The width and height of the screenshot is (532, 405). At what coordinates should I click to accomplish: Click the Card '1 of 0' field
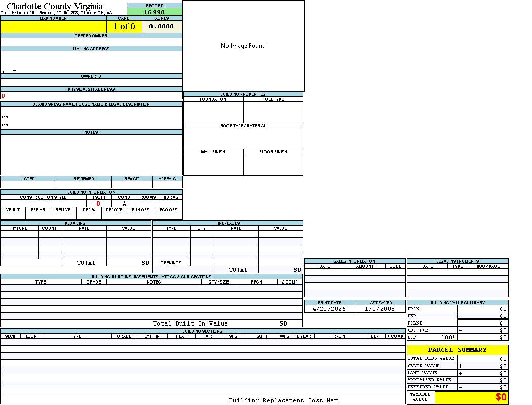pyautogui.click(x=124, y=26)
